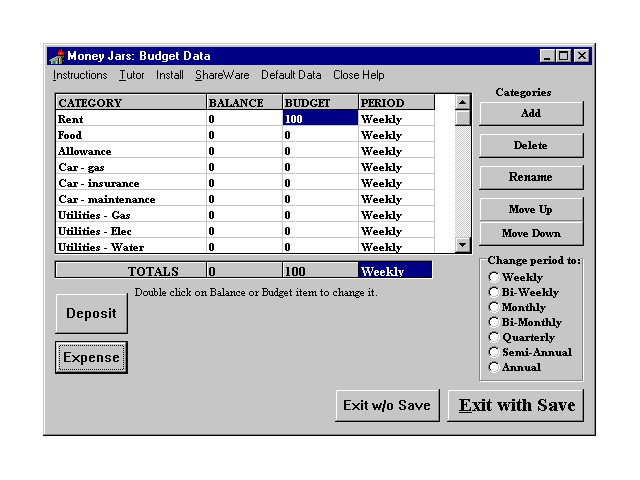Screen dimensions: 640x480
Task: Pick the Annual period radio button
Action: coord(494,367)
